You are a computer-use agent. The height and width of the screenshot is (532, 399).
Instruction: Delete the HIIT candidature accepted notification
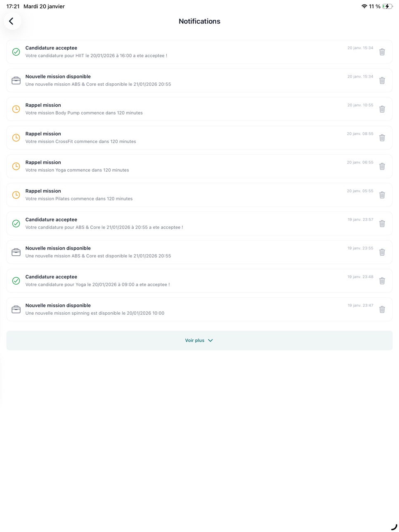(382, 52)
